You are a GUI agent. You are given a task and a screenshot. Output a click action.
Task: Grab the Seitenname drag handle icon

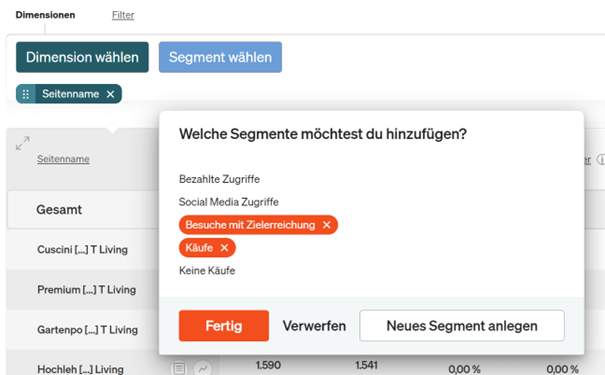[26, 94]
